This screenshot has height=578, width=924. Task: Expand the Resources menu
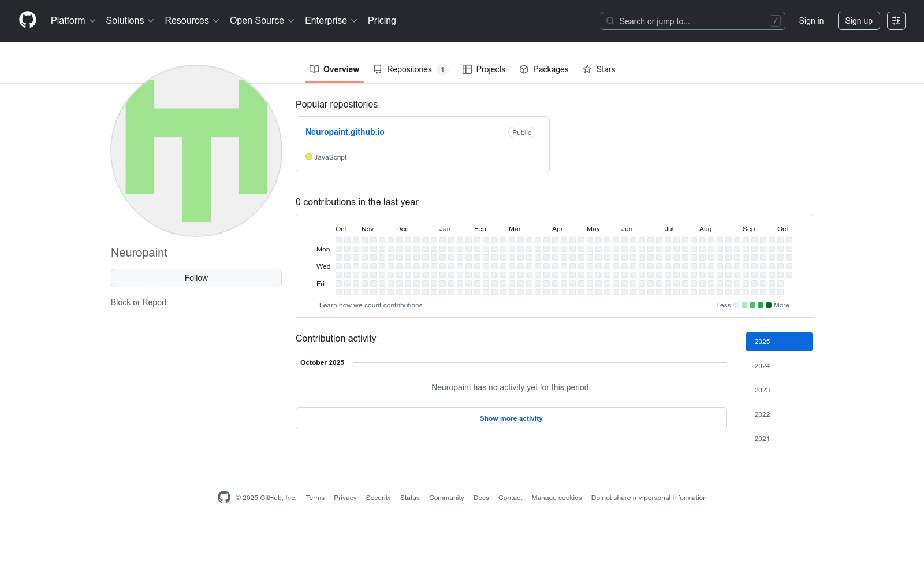(x=192, y=21)
